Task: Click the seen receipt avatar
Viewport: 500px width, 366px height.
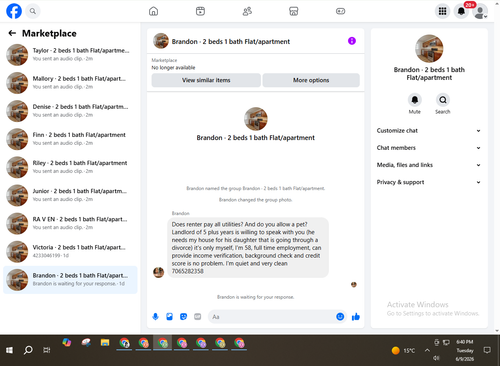Action: point(354,284)
